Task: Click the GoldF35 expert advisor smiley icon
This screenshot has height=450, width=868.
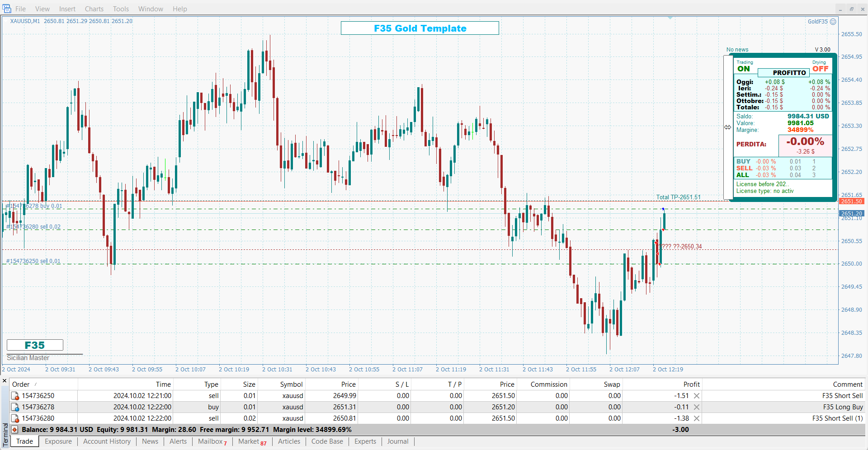Action: point(833,22)
